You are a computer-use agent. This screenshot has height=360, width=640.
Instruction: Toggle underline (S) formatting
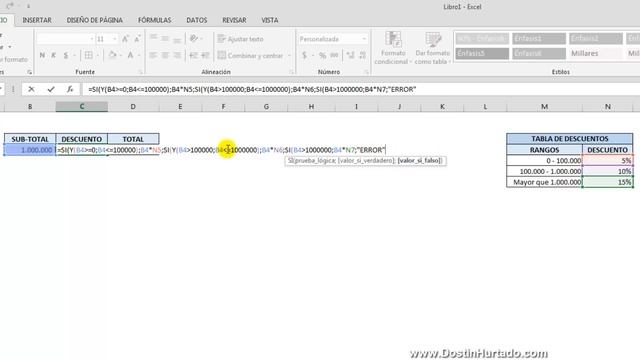(65, 55)
